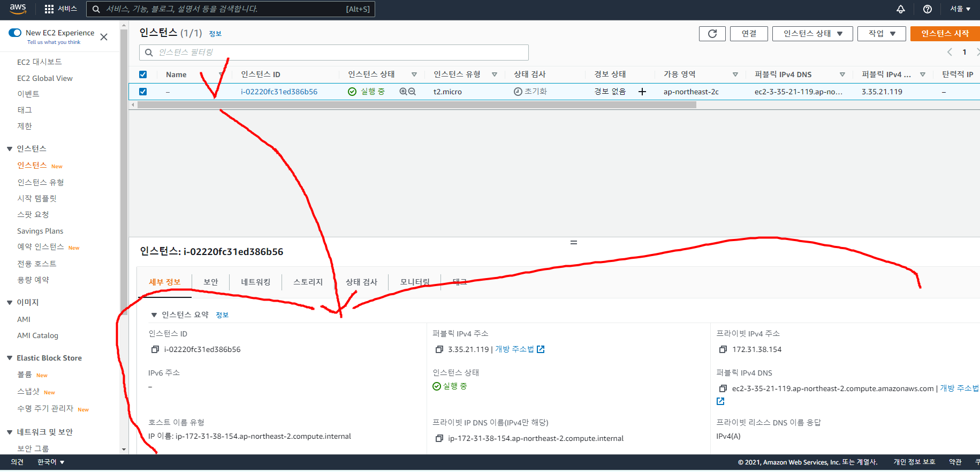Switch to the 세부 정보 tab

pyautogui.click(x=165, y=282)
